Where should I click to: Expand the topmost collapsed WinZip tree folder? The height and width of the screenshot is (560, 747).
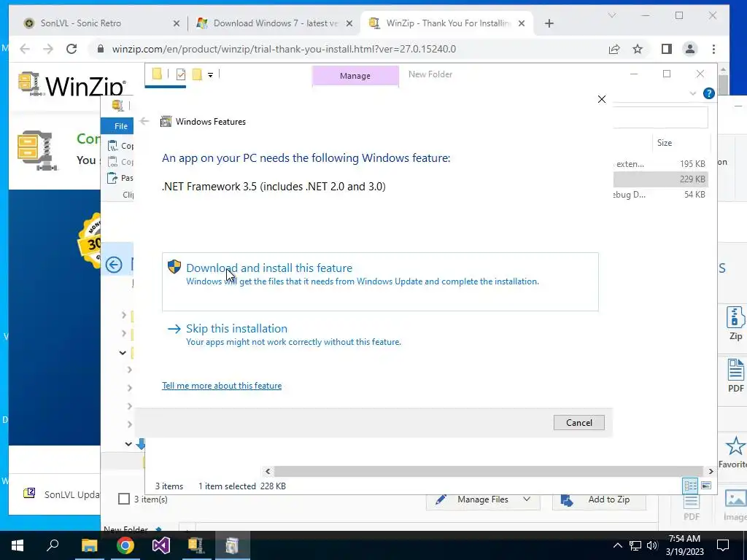coord(124,315)
